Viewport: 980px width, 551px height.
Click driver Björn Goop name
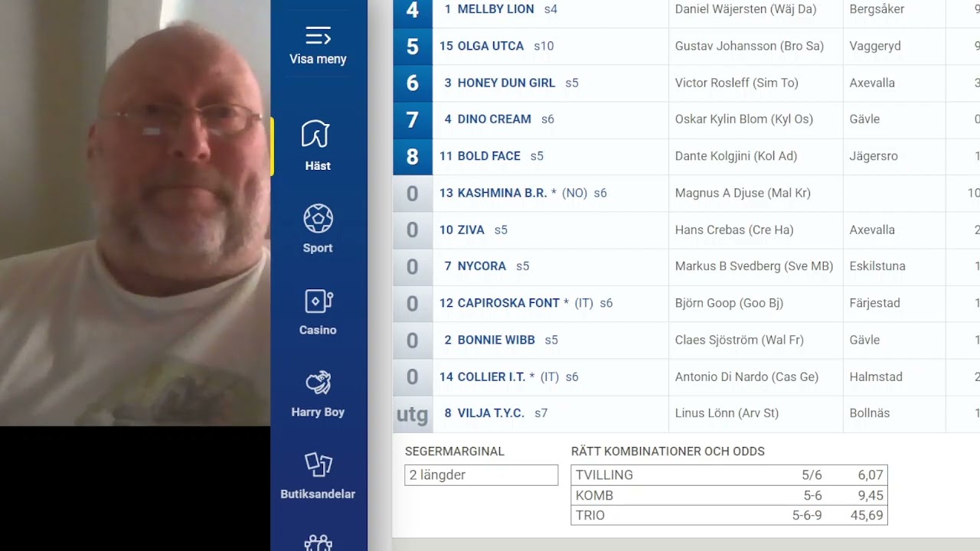tap(729, 303)
